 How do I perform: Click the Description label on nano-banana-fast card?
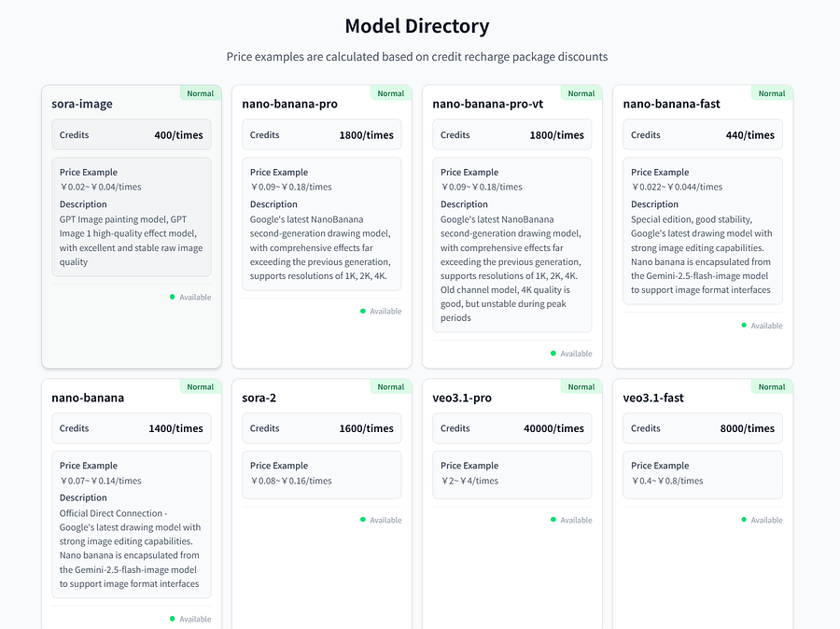[x=654, y=204]
